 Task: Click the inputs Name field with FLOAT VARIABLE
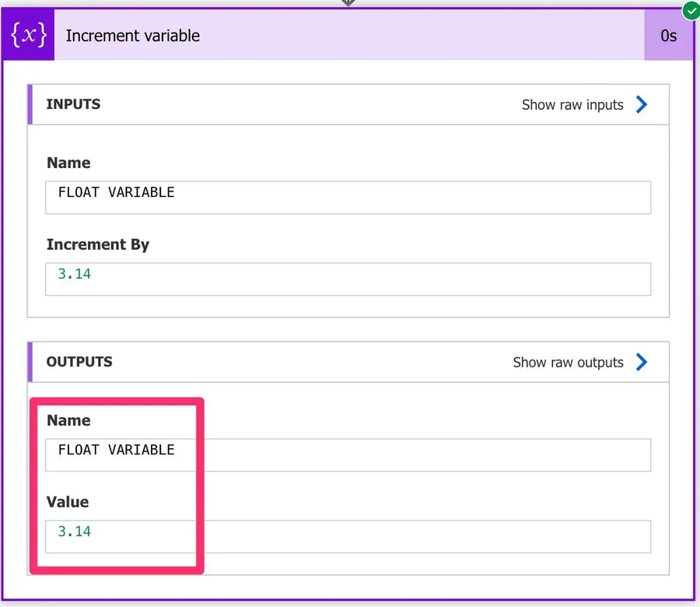pos(348,198)
